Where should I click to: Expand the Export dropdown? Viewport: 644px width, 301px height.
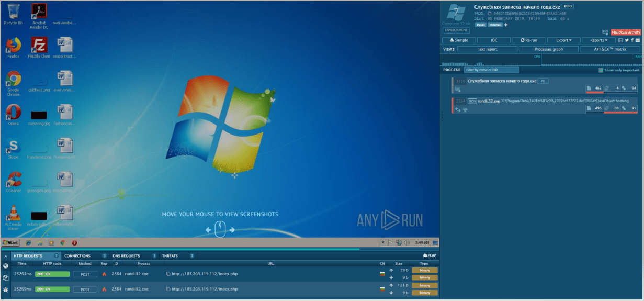(563, 40)
